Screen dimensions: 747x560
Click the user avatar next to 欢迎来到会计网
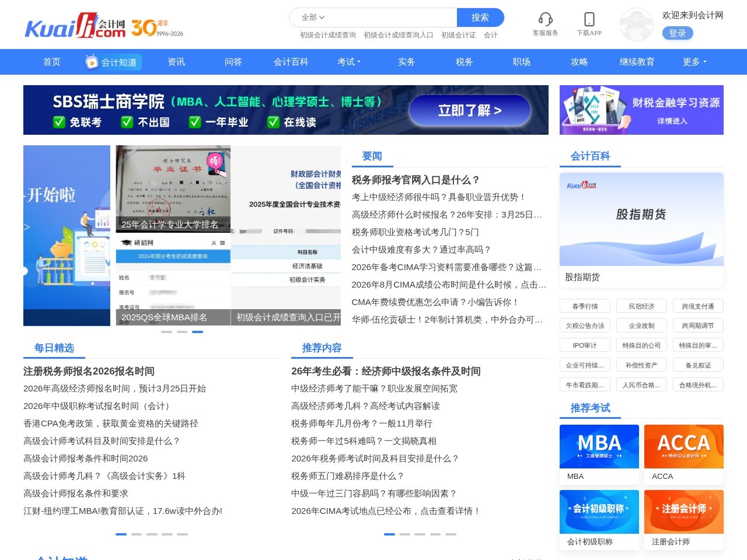pos(636,24)
